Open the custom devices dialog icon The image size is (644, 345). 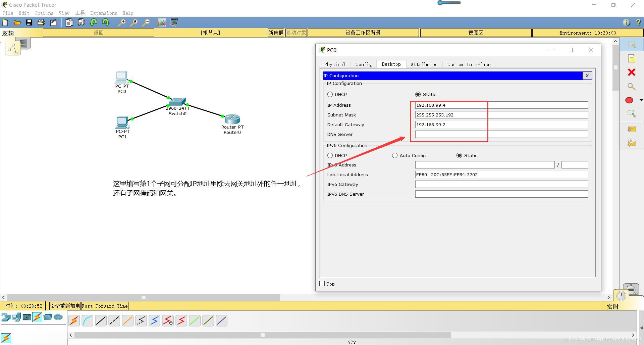[x=174, y=22]
